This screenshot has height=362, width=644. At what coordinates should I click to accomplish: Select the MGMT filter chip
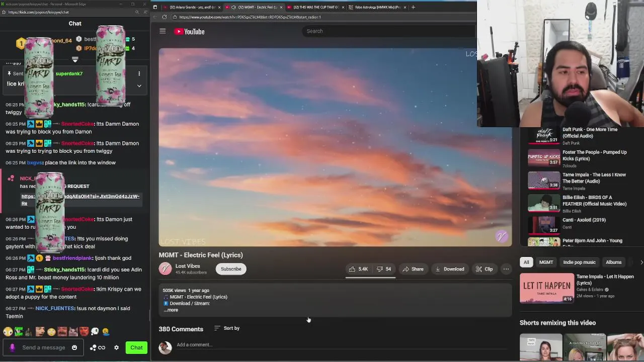pos(546,262)
